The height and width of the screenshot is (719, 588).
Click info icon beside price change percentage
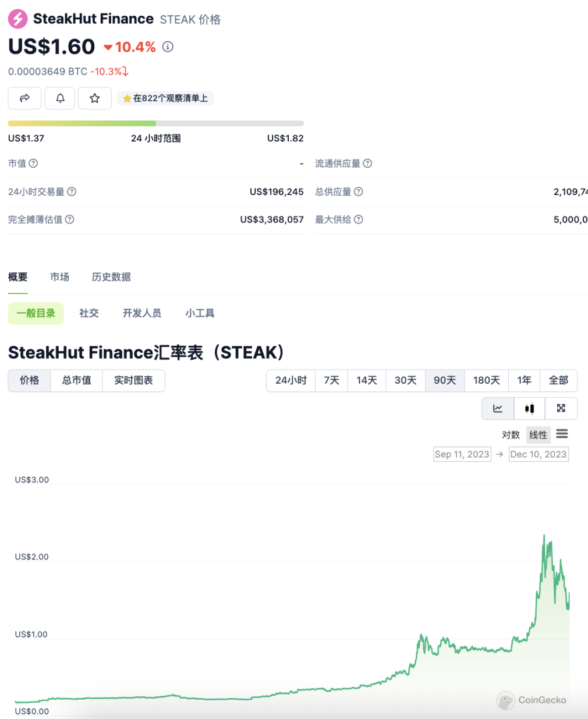(x=168, y=47)
